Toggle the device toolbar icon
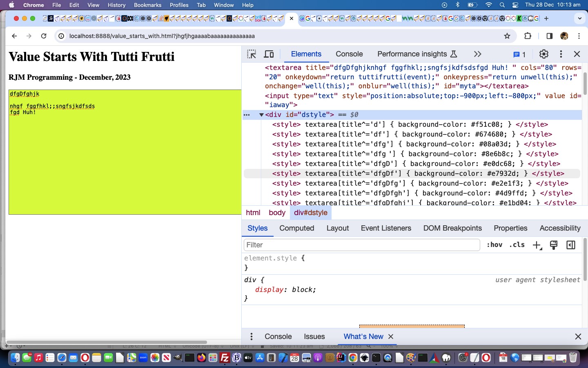The image size is (588, 368). click(269, 54)
